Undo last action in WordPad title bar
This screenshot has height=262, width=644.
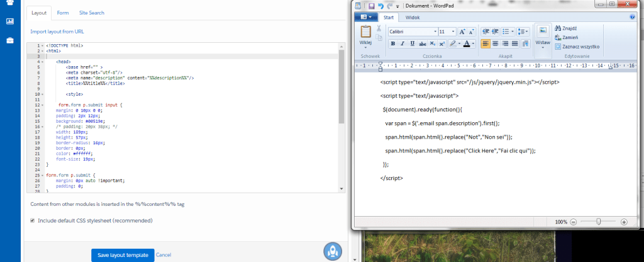[380, 6]
